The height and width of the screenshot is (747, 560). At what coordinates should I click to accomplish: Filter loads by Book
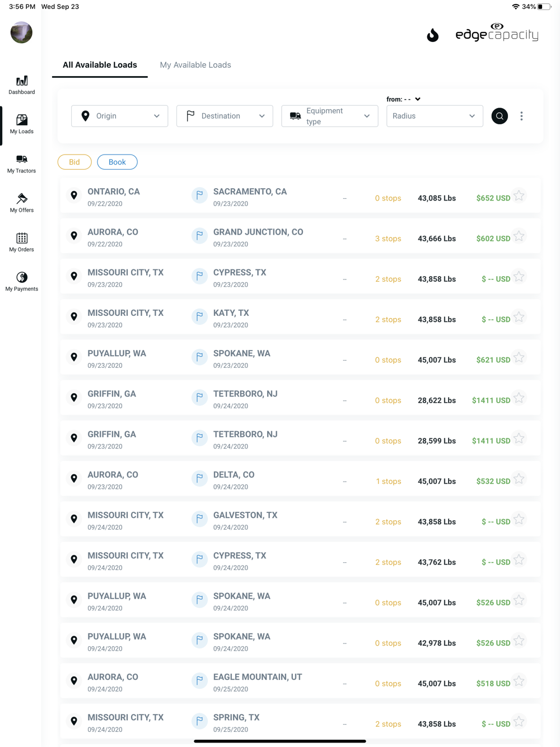(x=117, y=162)
